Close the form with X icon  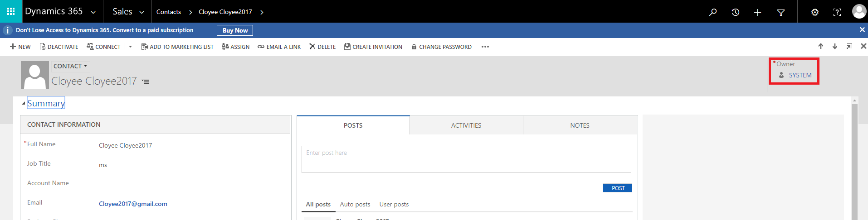tap(863, 46)
